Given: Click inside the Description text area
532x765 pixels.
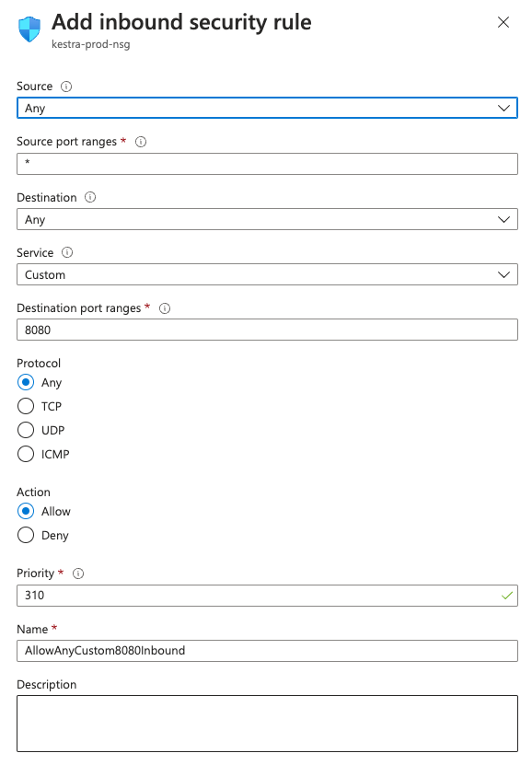Looking at the screenshot, I should (x=267, y=724).
